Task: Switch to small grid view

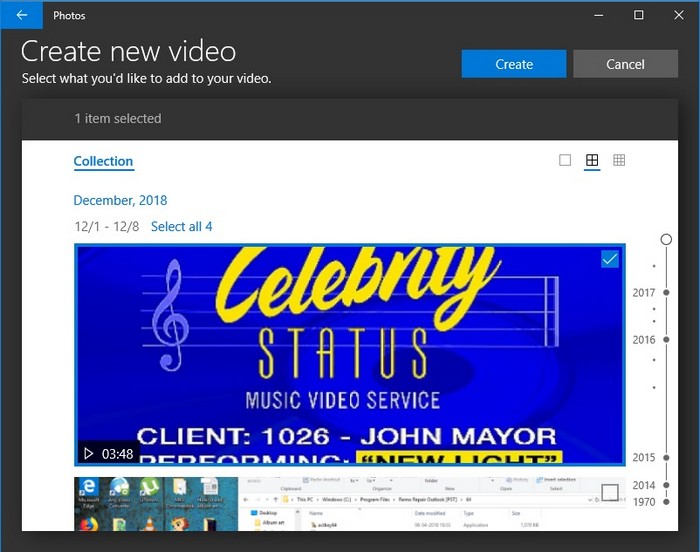Action: 619,160
